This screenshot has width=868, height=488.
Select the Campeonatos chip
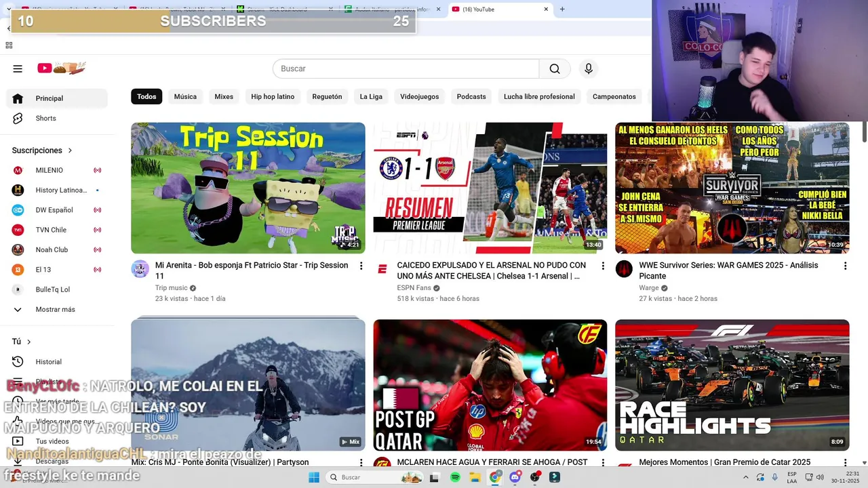[x=614, y=96]
